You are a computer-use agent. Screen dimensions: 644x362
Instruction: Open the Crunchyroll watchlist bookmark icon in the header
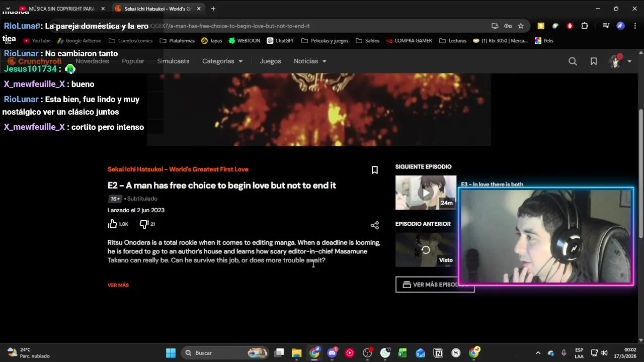click(x=594, y=61)
